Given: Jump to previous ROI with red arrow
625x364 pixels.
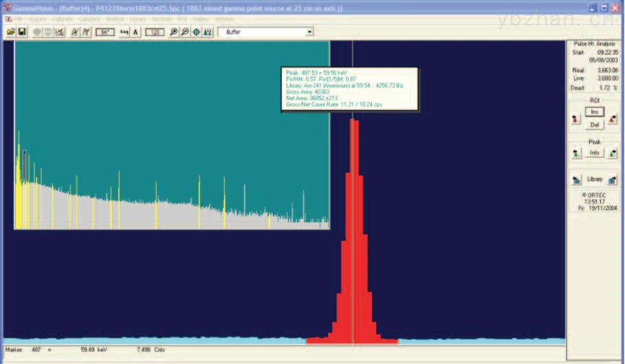Looking at the screenshot, I should [x=575, y=119].
